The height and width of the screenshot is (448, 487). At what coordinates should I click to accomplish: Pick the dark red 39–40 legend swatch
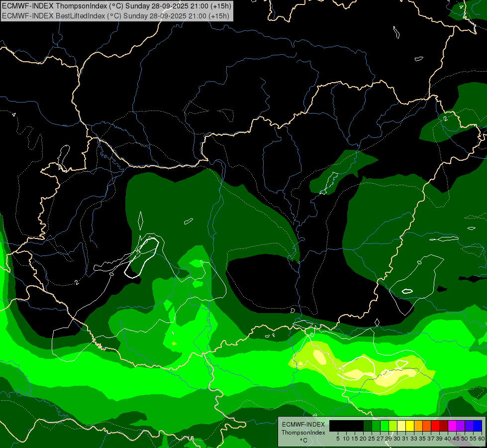tap(444, 426)
